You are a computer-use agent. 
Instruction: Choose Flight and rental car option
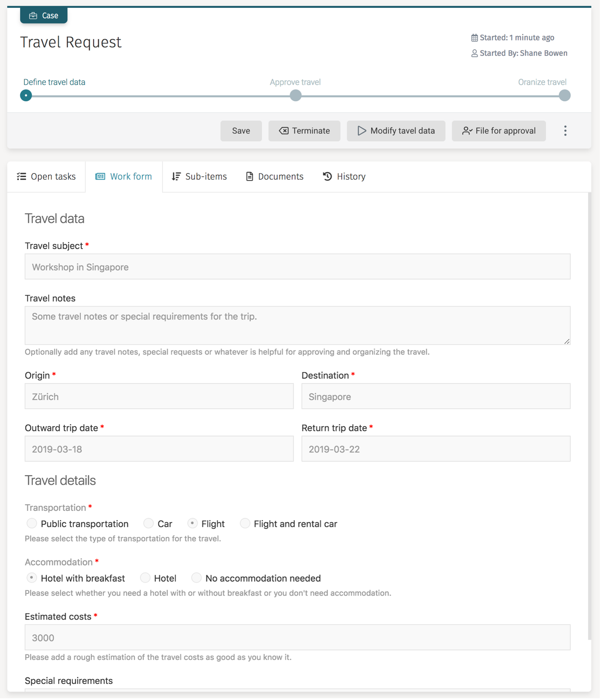[245, 523]
